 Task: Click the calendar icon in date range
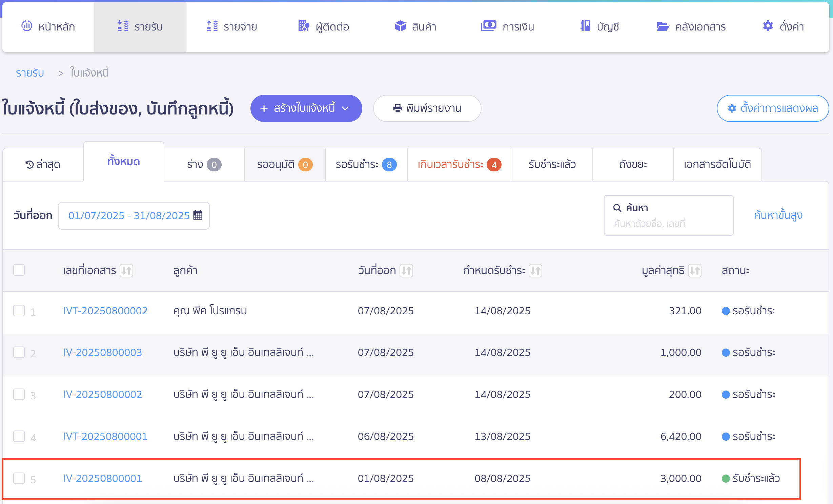click(198, 215)
